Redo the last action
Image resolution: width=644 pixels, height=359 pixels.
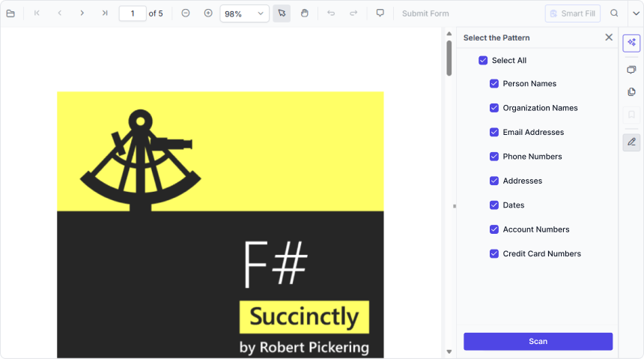coord(353,13)
